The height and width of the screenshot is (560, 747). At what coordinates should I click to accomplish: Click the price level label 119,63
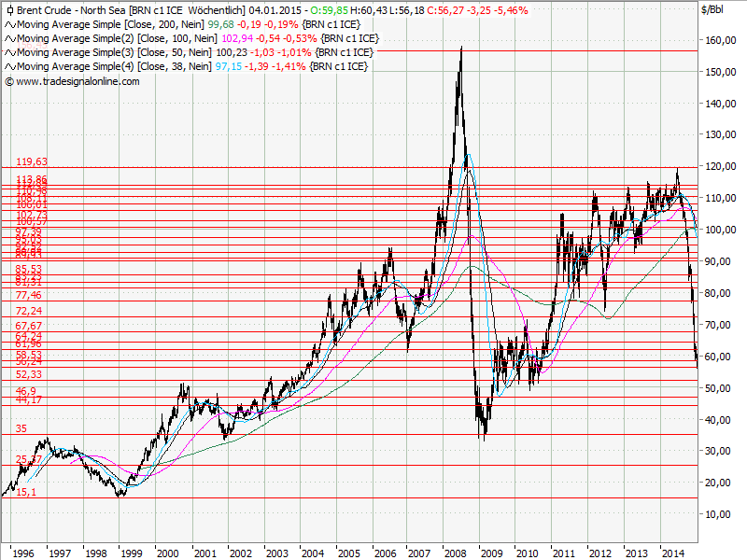click(x=31, y=161)
